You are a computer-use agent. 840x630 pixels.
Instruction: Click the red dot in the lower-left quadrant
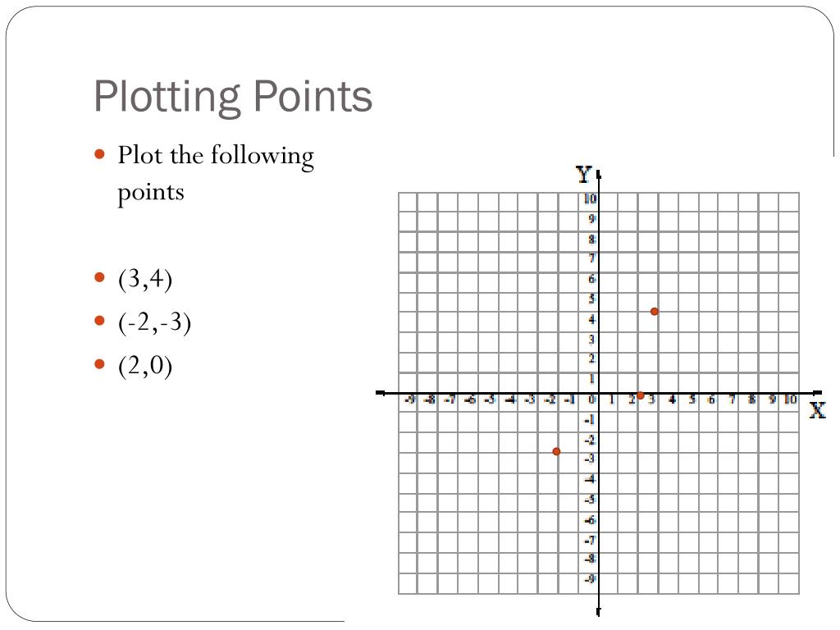(x=556, y=451)
